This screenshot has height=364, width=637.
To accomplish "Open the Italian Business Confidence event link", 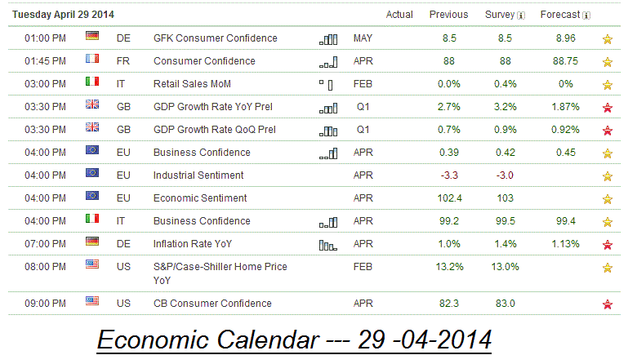I will pyautogui.click(x=202, y=221).
